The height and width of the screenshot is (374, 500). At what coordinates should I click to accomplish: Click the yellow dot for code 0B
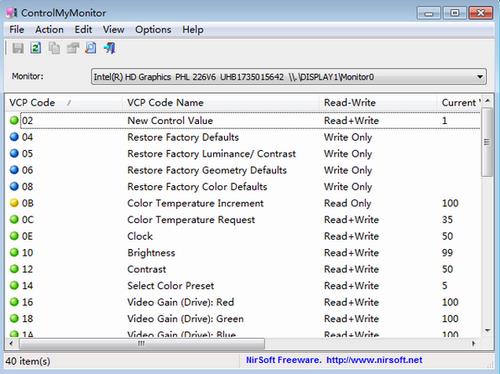(x=14, y=203)
